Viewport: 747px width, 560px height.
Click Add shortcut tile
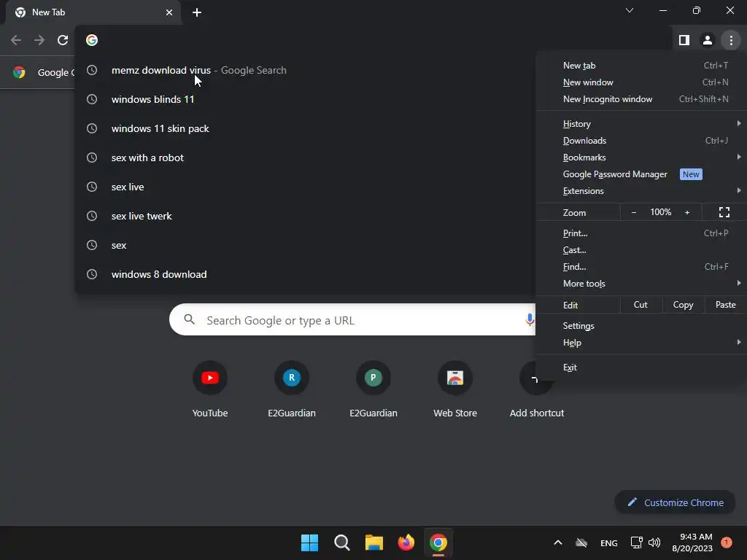pos(536,389)
